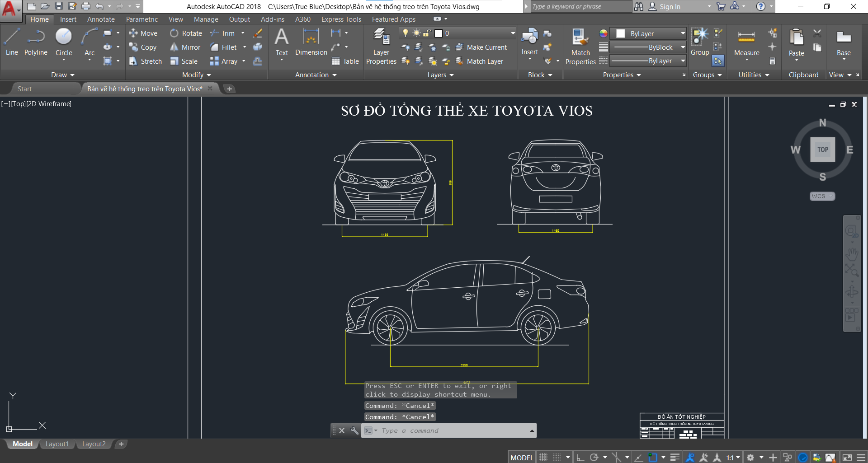Viewport: 868px width, 463px height.
Task: Switch to the Express Tools ribbon tab
Action: pyautogui.click(x=341, y=19)
